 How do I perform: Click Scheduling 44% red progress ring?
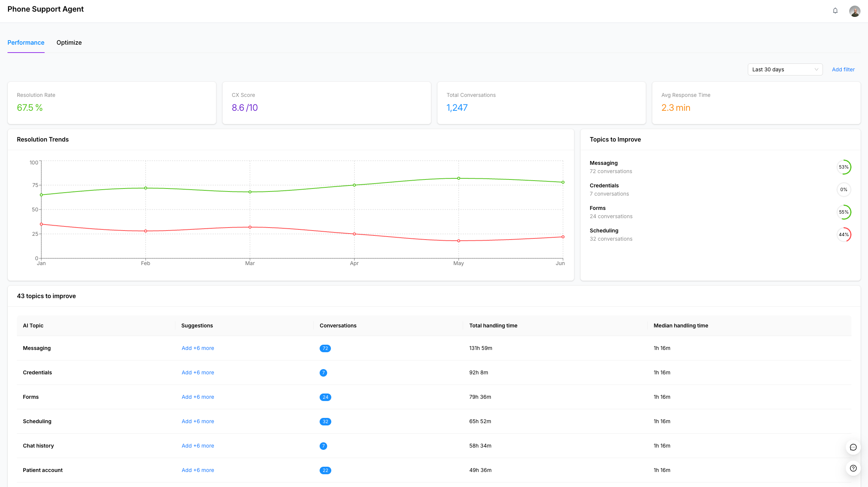(x=844, y=235)
